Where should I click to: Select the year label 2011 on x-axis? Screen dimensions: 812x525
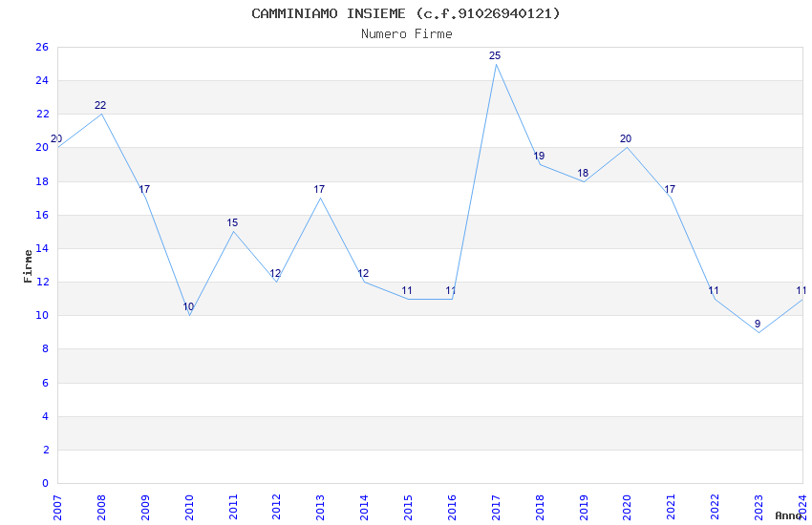(x=233, y=508)
